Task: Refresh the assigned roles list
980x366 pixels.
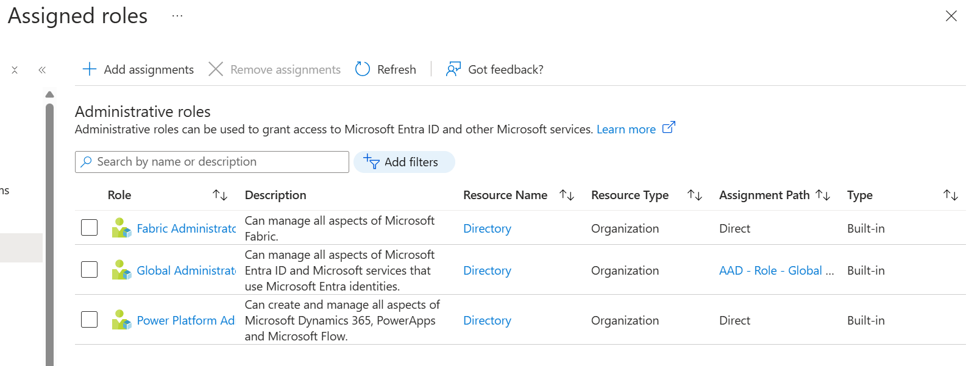Action: [386, 69]
